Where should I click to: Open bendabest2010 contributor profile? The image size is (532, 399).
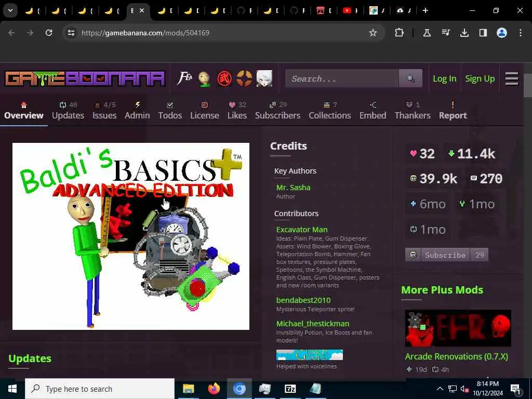tap(303, 300)
